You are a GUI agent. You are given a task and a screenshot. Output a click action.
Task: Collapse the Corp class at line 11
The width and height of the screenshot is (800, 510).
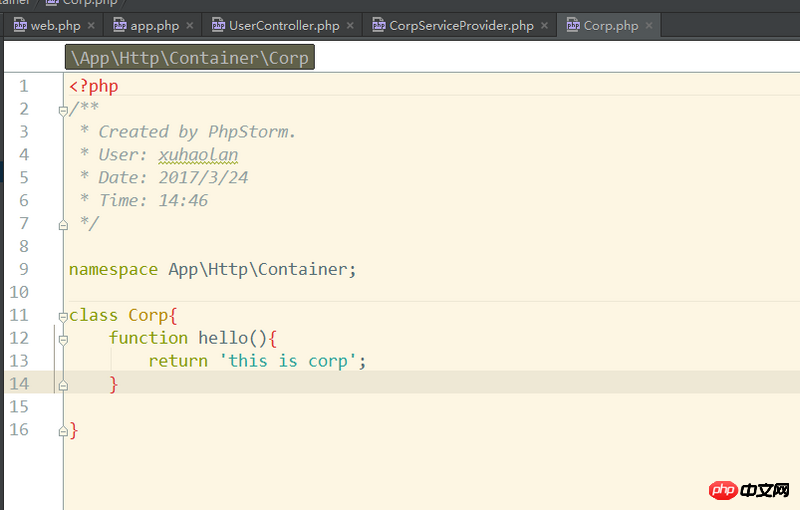(63, 316)
